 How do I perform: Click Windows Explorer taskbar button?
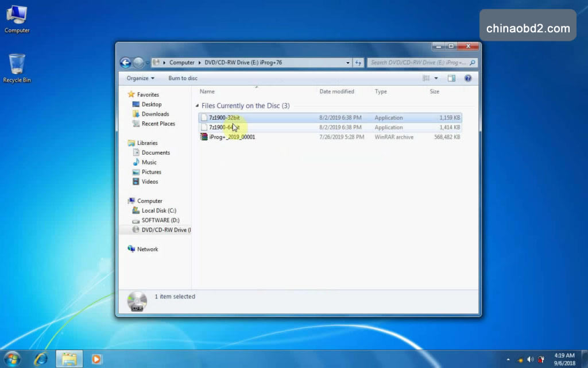point(69,359)
